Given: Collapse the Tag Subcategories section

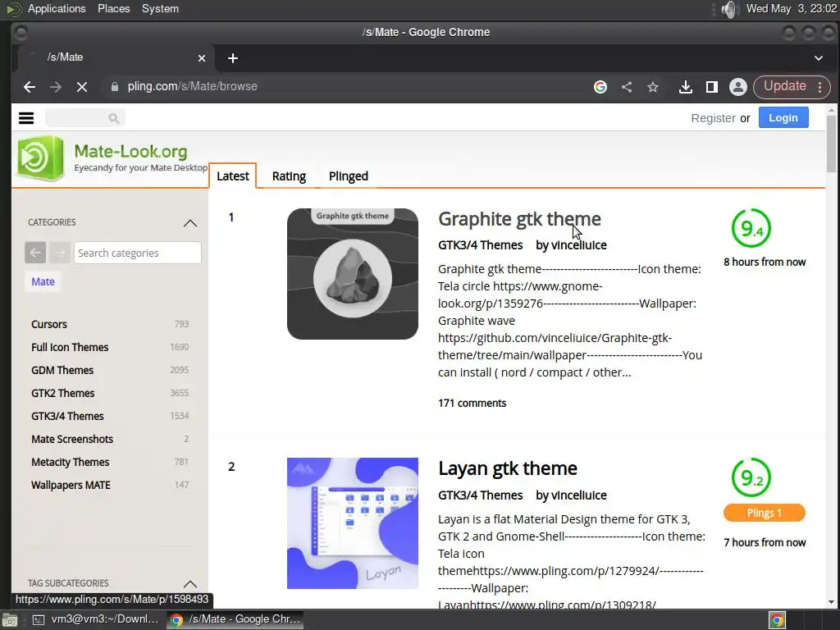Looking at the screenshot, I should point(190,583).
